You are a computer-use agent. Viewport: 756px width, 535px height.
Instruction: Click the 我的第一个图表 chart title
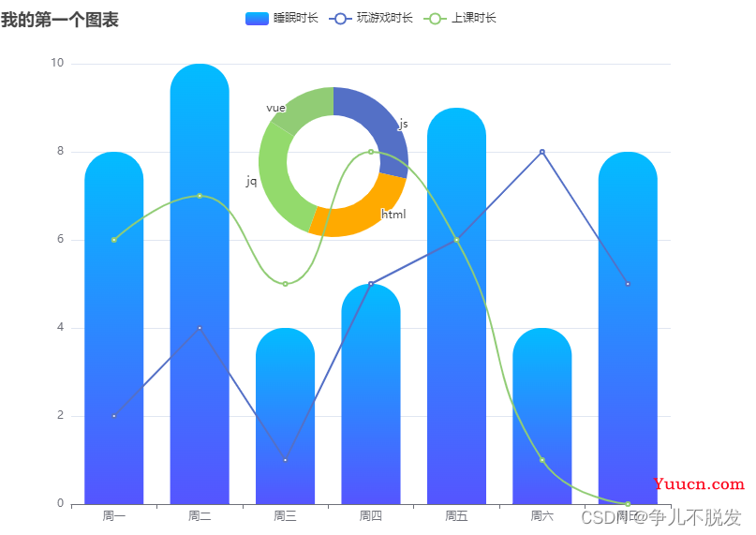pos(60,21)
